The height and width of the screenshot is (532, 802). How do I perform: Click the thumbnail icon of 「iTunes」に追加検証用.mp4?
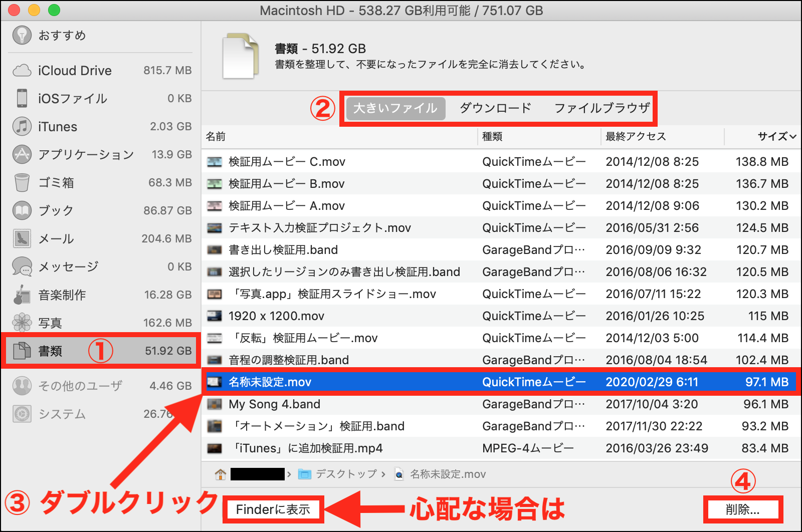click(215, 448)
